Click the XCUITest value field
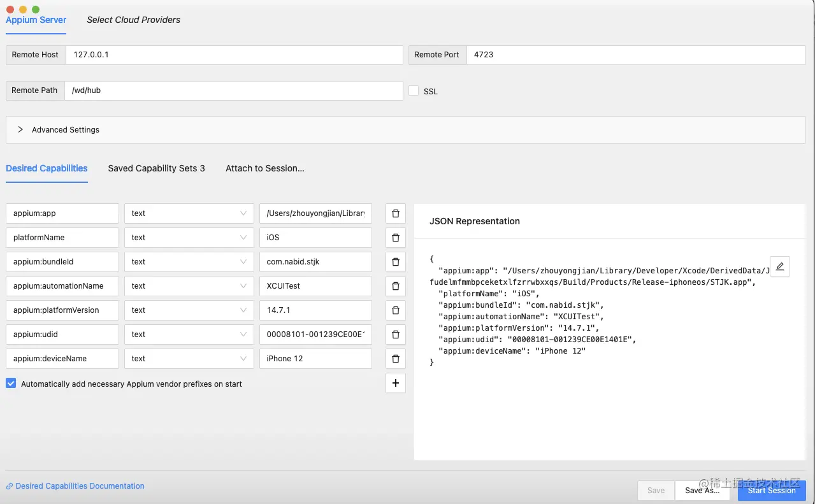This screenshot has width=815, height=504. [x=315, y=286]
